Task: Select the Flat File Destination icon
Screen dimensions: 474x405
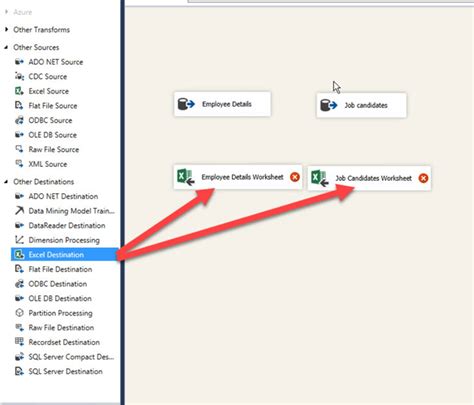Action: tap(19, 269)
